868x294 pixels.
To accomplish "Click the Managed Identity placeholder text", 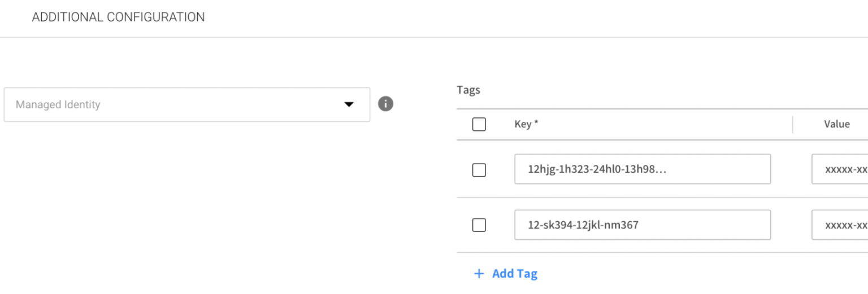I will click(58, 104).
